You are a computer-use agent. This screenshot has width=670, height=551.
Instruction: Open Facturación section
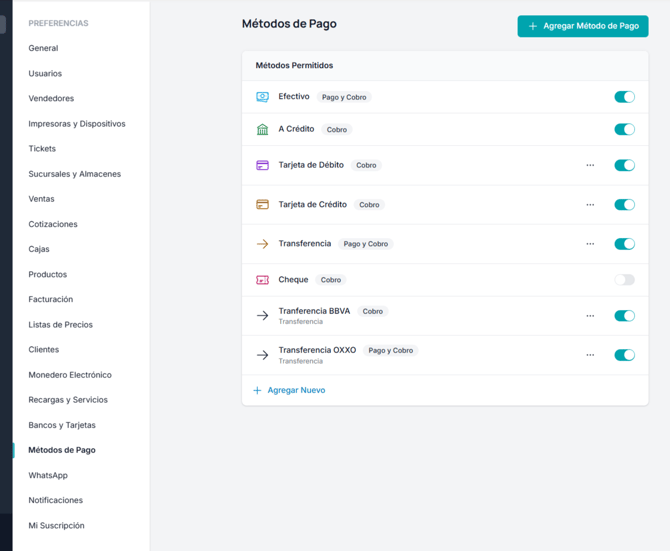coord(51,299)
